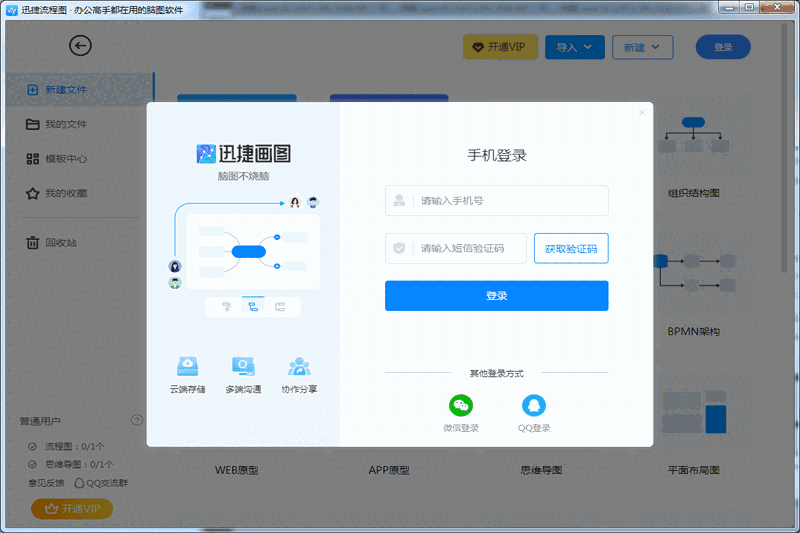Image resolution: width=800 pixels, height=533 pixels.
Task: Click the 意见反馈 link
Action: click(x=46, y=483)
